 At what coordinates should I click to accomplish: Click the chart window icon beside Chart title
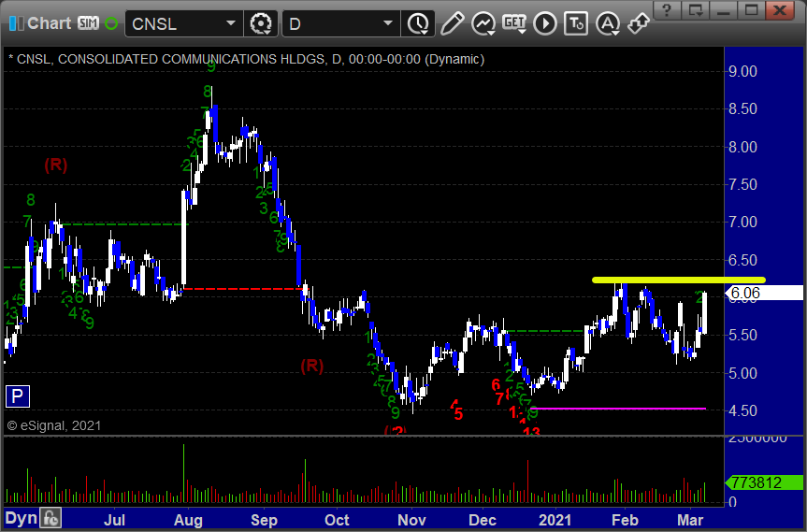(16, 23)
